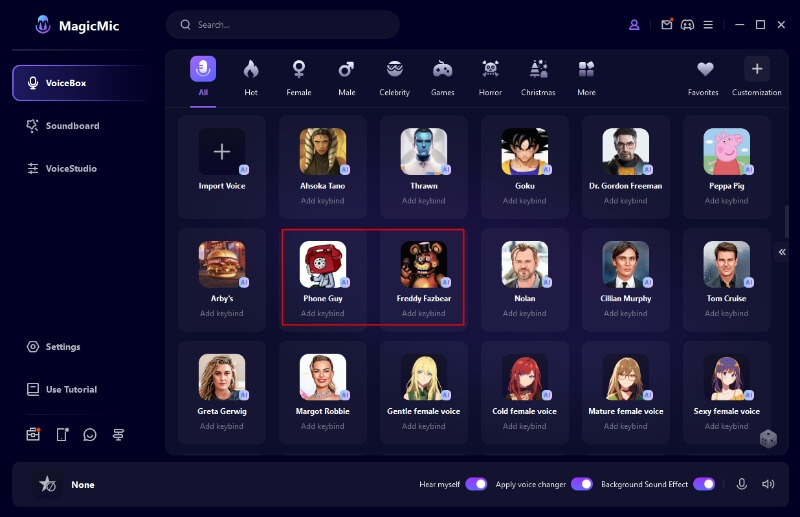
Task: Toggle the Apply voice changer switch
Action: (582, 484)
